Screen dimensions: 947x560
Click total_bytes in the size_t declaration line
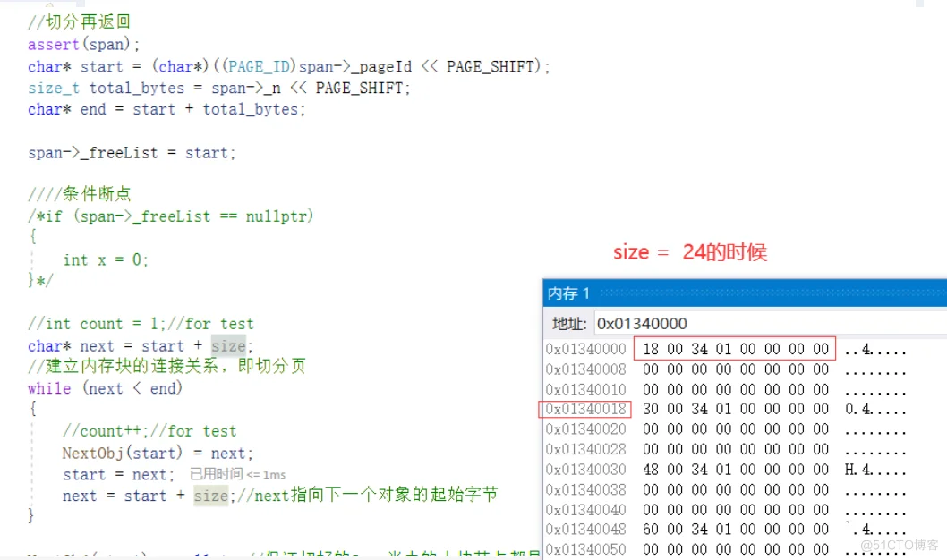click(136, 88)
